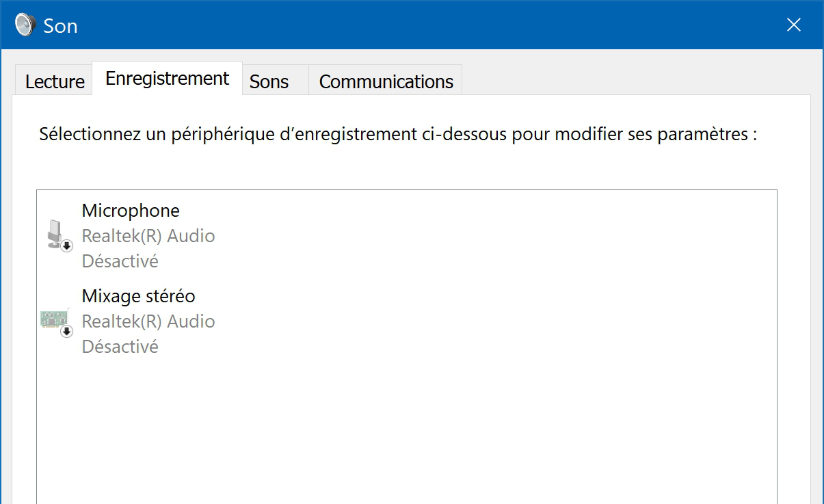Select the Microphone entry by its name
824x504 pixels.
[x=131, y=210]
